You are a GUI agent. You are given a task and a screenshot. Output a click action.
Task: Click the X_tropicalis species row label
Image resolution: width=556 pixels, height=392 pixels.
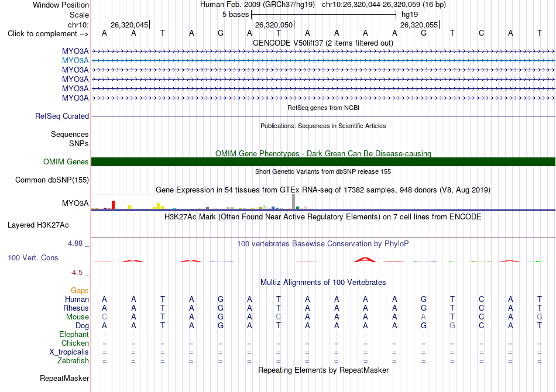[x=69, y=352]
